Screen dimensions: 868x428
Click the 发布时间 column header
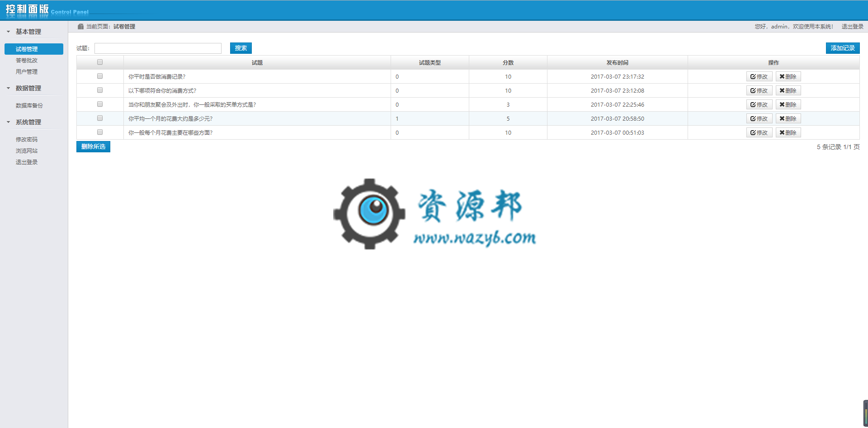pyautogui.click(x=618, y=63)
